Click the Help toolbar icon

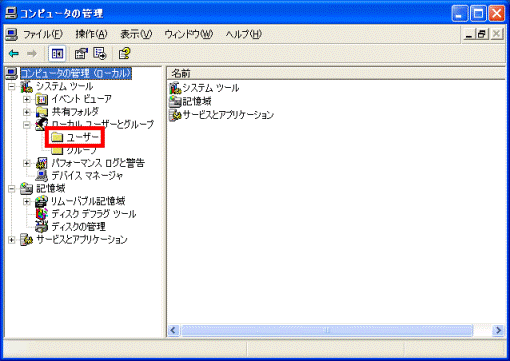click(124, 53)
